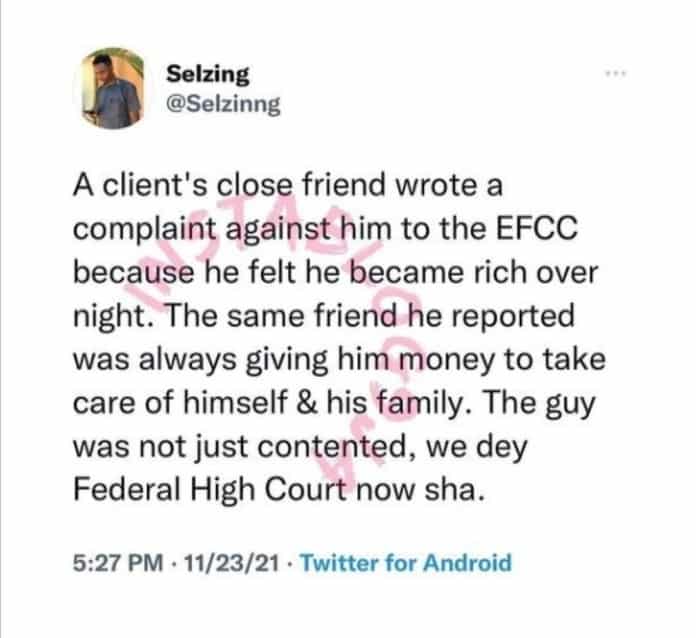696x638 pixels.
Task: Open the @Selzinng handle link
Action: click(x=223, y=105)
